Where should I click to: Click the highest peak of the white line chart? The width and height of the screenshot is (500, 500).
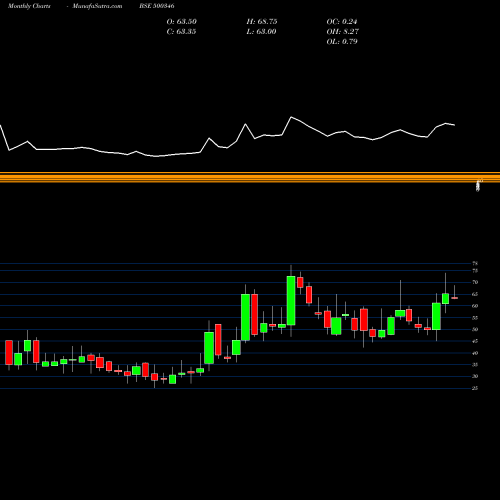tap(291, 117)
